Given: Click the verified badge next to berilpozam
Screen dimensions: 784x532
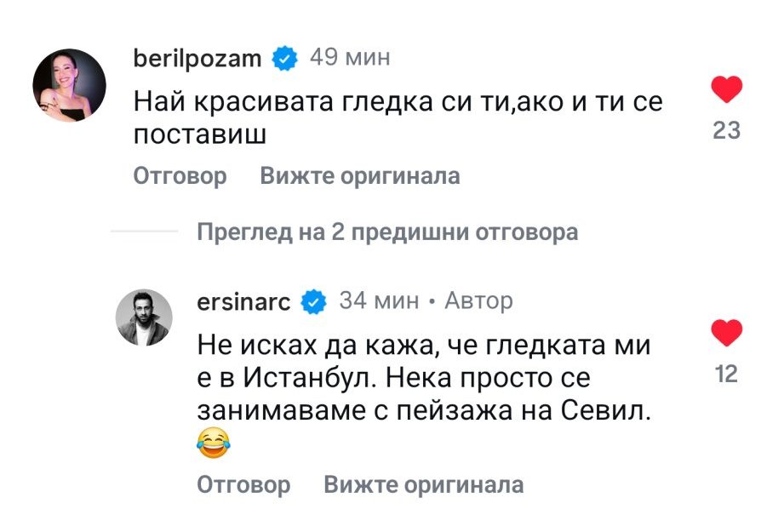Looking at the screenshot, I should [284, 58].
